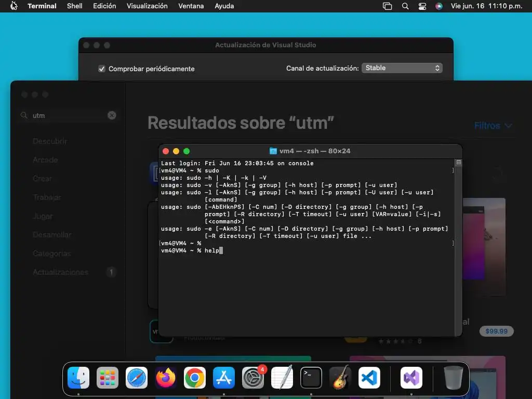Click the 'Last login' line in Terminal

(x=237, y=163)
